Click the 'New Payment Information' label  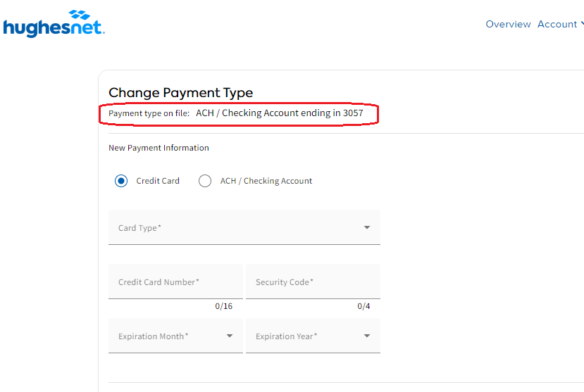click(159, 148)
